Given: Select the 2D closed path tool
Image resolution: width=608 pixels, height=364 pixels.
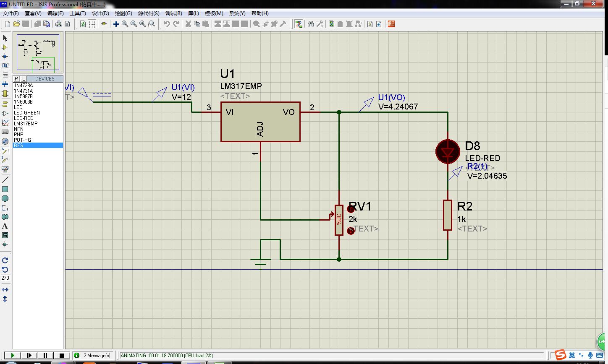Looking at the screenshot, I should [5, 217].
